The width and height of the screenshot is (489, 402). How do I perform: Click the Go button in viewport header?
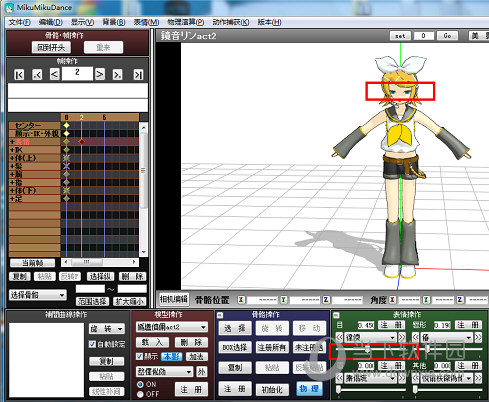point(447,36)
